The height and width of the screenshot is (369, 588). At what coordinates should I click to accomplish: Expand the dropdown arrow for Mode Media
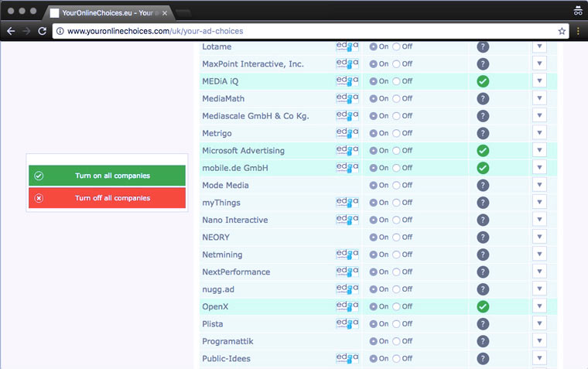click(539, 185)
